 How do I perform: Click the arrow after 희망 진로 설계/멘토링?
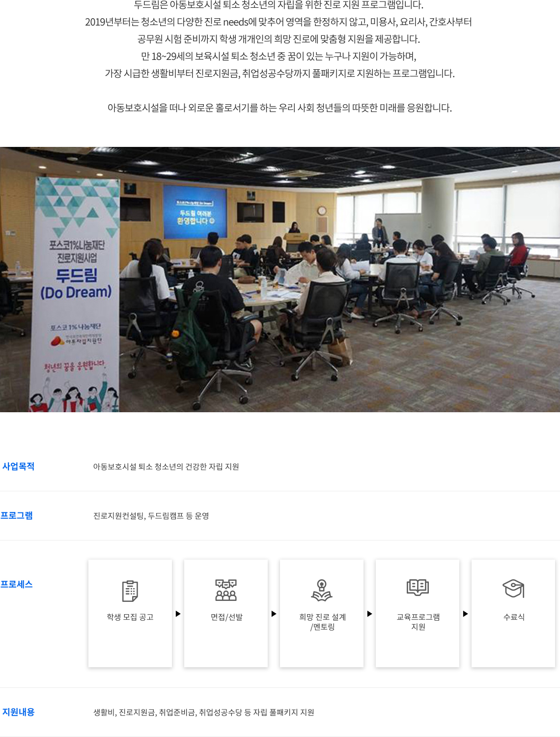(x=369, y=614)
